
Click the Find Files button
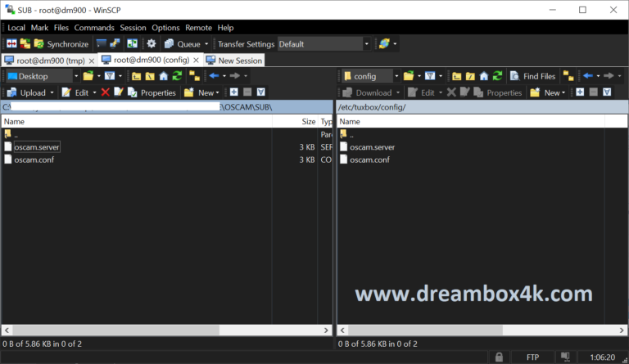tap(532, 76)
